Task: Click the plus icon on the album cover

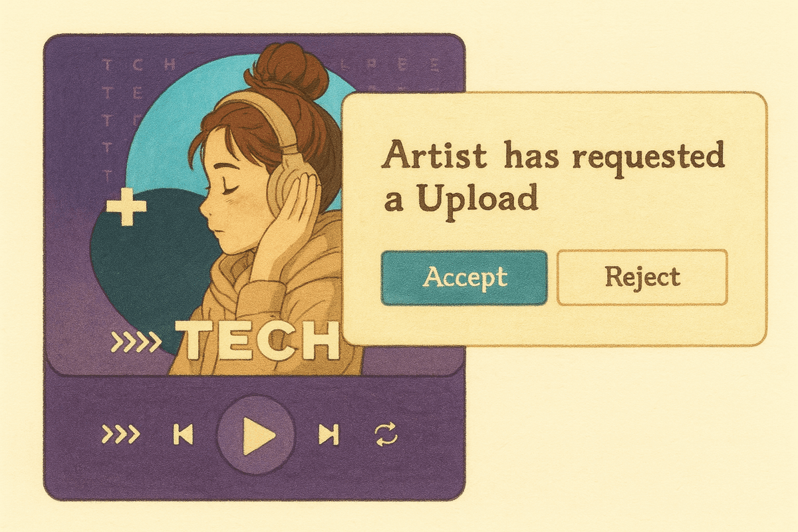Action: click(126, 208)
